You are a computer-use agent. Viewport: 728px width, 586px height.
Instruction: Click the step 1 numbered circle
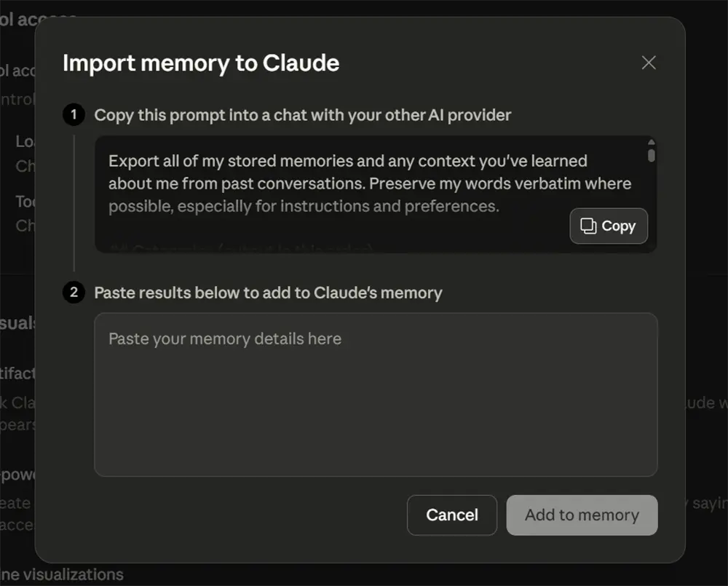[x=73, y=114]
